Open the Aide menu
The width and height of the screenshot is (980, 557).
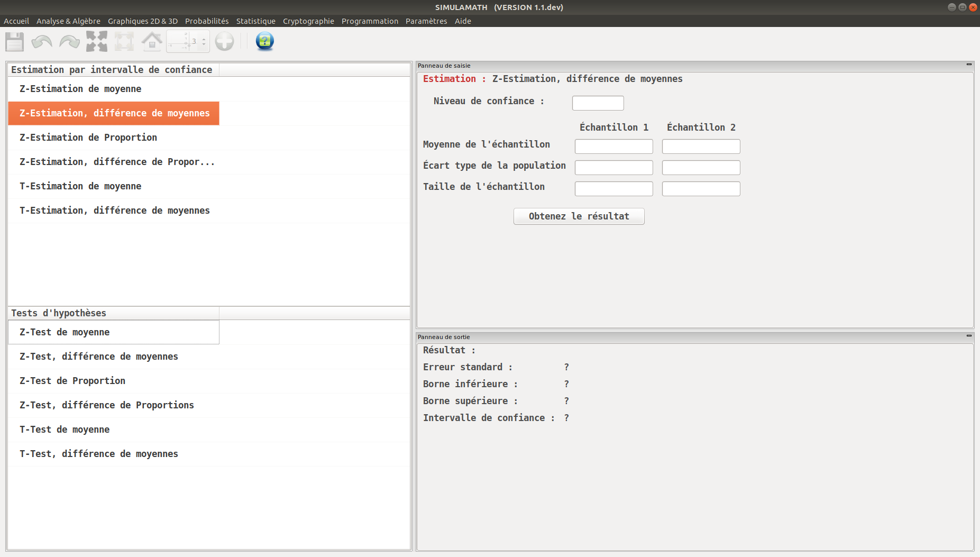(463, 21)
